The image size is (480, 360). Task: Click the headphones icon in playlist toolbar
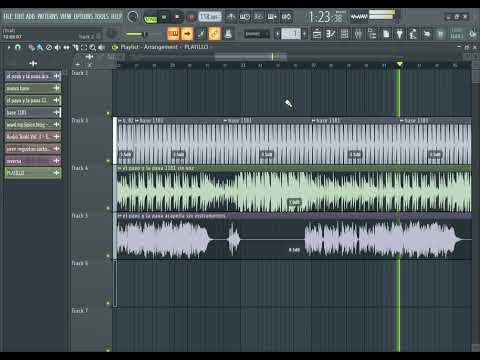18,48
